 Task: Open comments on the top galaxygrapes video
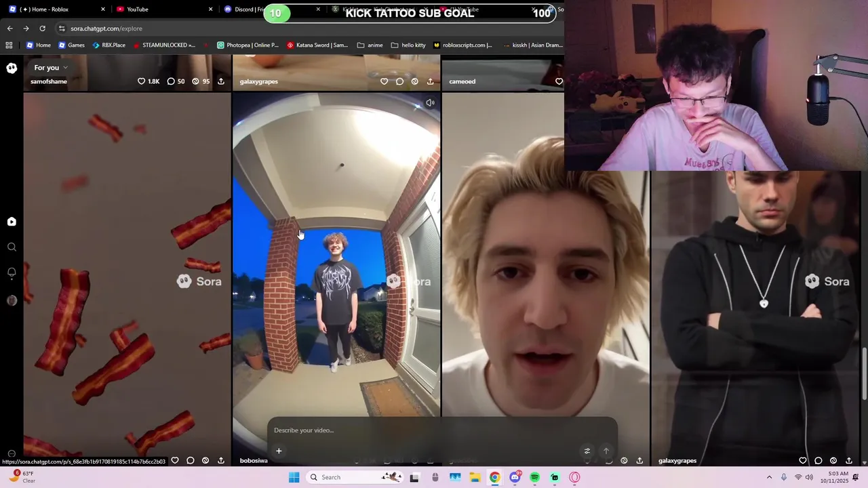point(399,81)
